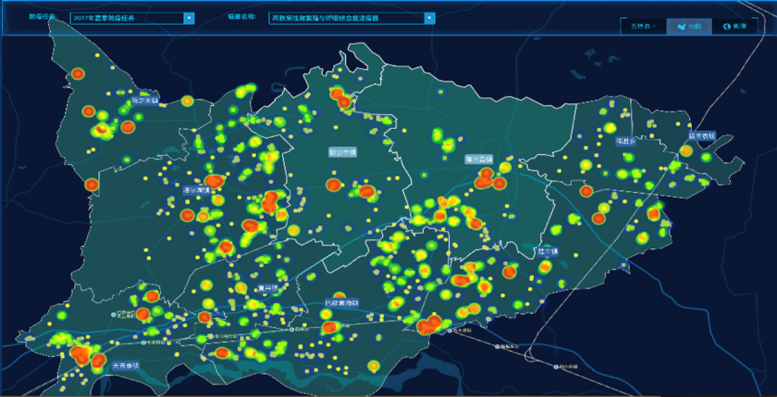Image resolution: width=777 pixels, height=397 pixels.
Task: Select the disease name text field
Action: coord(346,18)
